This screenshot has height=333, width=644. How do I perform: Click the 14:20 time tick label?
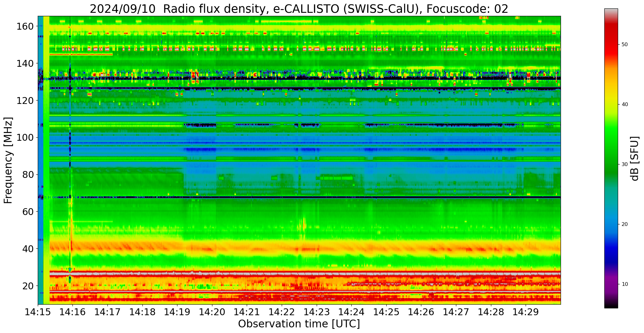click(212, 312)
